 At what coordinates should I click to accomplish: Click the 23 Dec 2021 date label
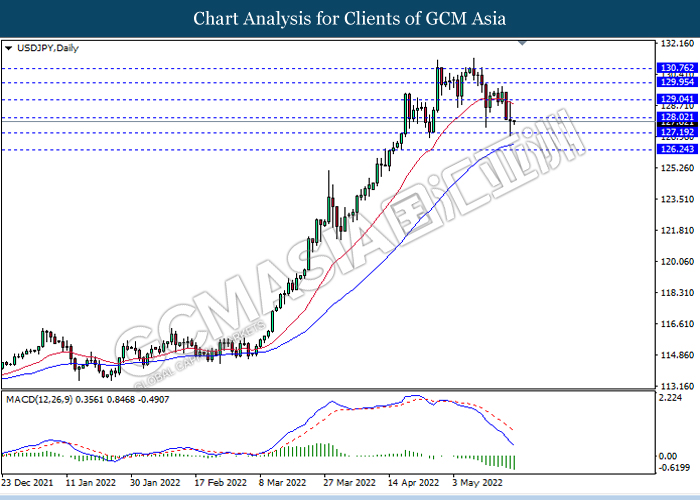click(x=27, y=483)
